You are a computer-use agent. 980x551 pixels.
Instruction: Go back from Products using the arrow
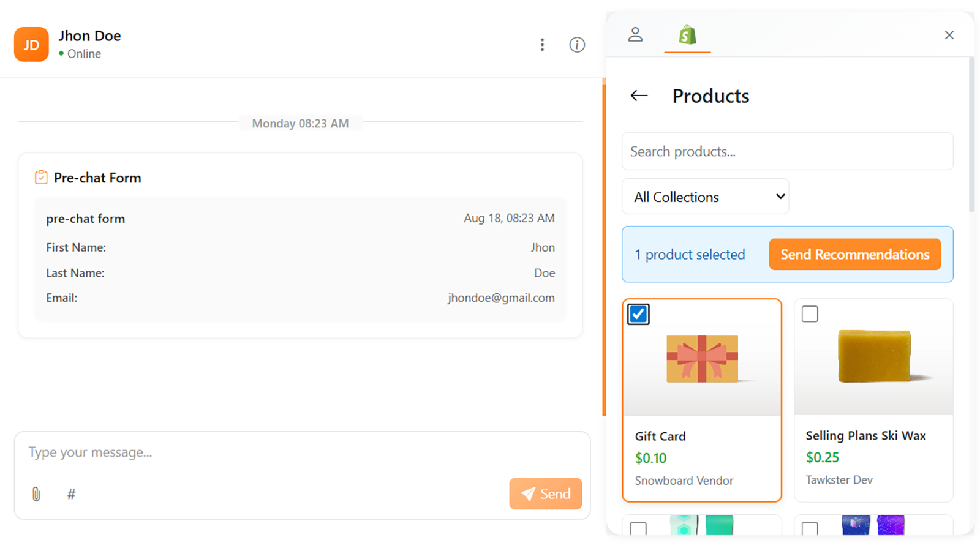click(x=639, y=96)
